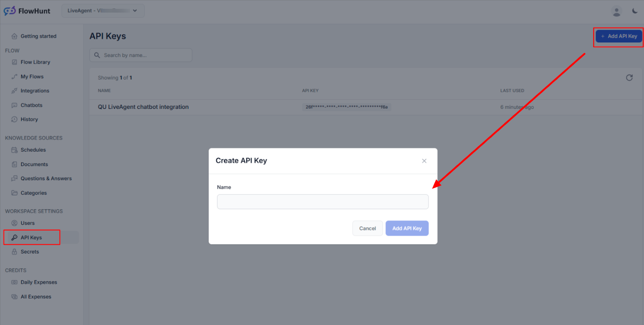The width and height of the screenshot is (644, 325).
Task: Click the History clock icon
Action: click(14, 120)
